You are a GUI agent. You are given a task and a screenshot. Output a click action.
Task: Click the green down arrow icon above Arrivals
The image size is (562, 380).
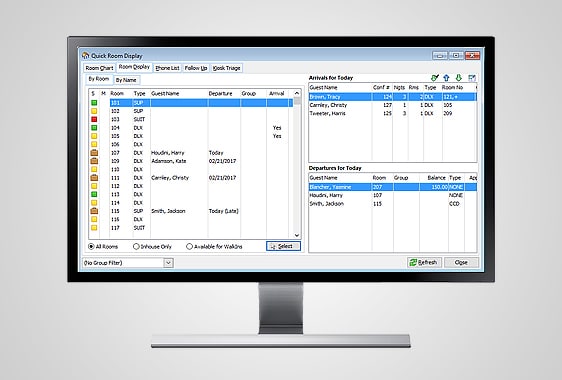click(x=458, y=77)
